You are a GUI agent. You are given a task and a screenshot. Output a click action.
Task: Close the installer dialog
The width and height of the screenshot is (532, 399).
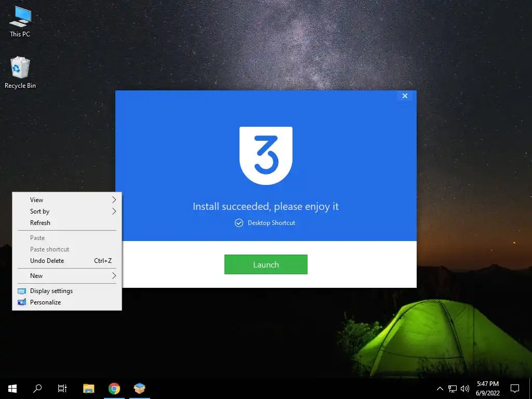pyautogui.click(x=405, y=96)
